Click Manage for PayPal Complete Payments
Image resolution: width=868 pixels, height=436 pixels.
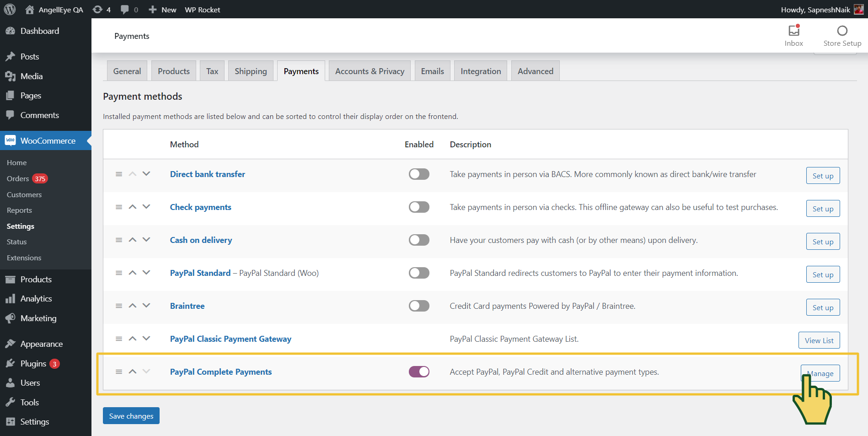(820, 373)
